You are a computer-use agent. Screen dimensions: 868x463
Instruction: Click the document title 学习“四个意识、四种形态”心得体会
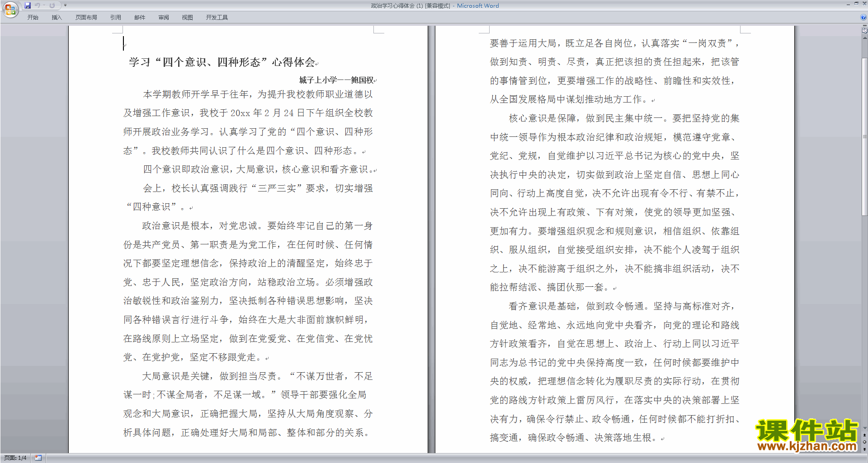click(x=222, y=62)
